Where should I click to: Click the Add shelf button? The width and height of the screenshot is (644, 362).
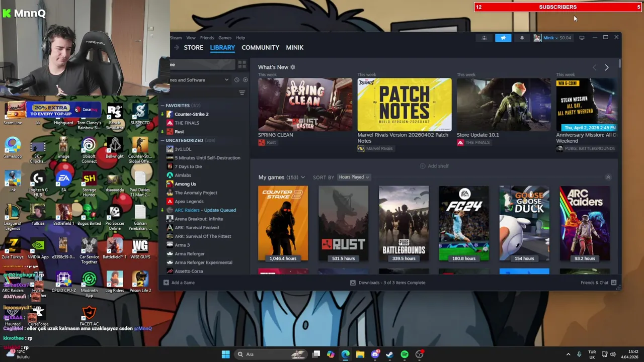pos(434,166)
